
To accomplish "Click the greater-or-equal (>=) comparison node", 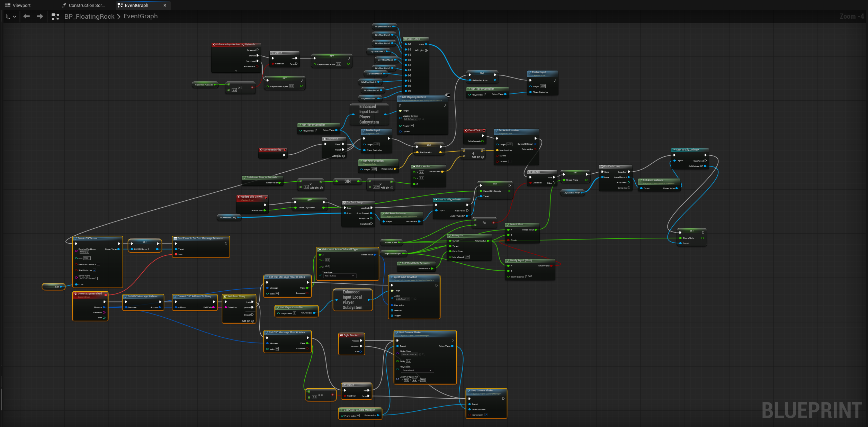I will 240,87.
